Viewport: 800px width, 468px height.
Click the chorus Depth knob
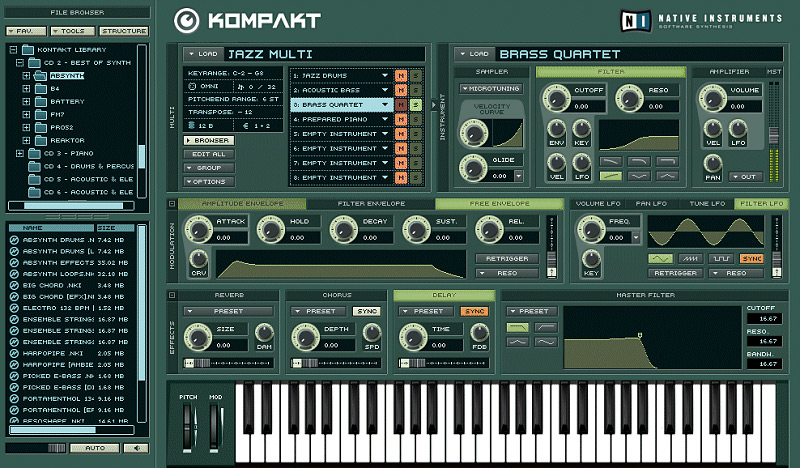click(x=305, y=337)
